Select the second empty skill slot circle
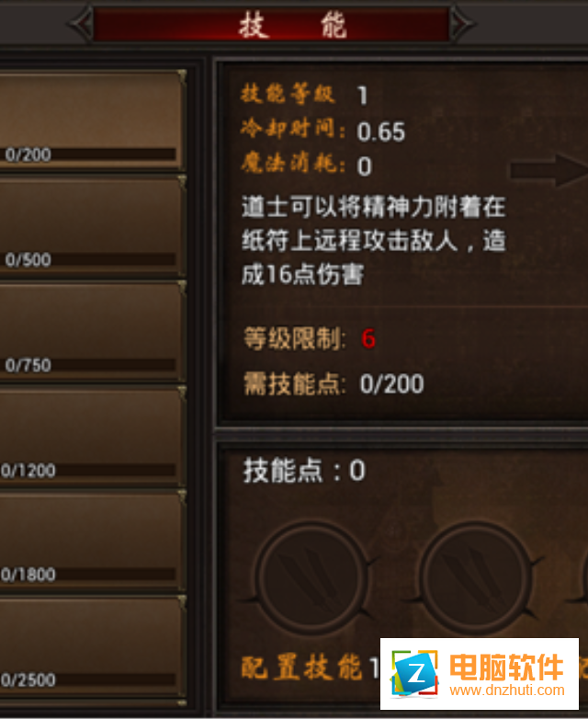 (x=476, y=578)
